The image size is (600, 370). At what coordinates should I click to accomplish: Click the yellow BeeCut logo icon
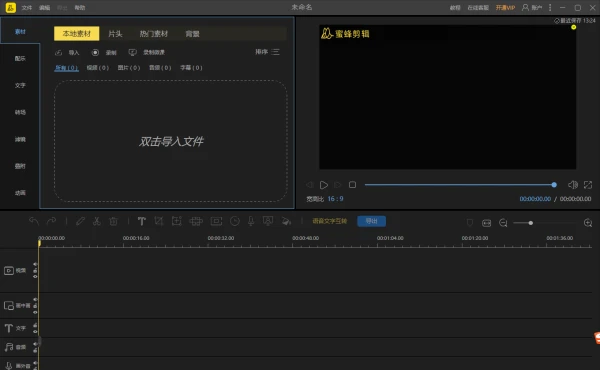point(11,8)
